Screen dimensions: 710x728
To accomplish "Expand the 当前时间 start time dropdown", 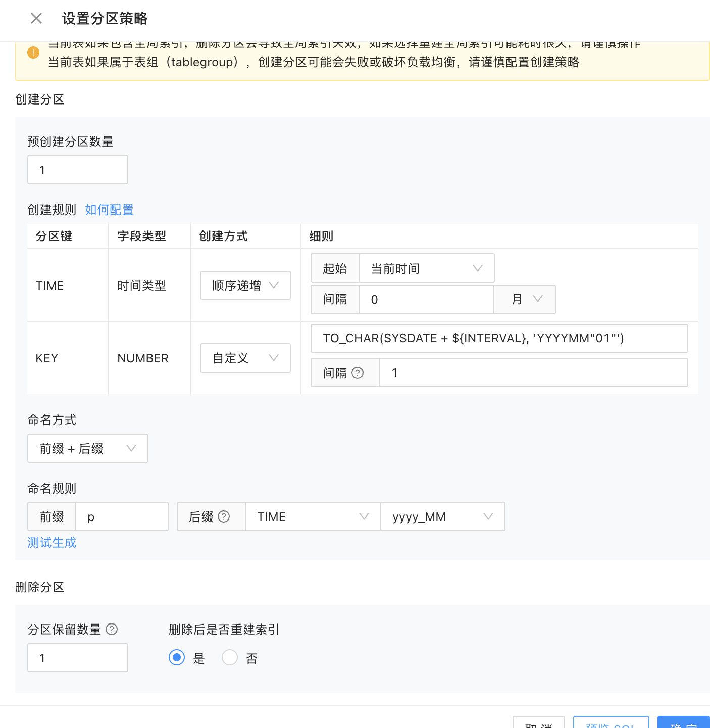I will click(x=426, y=268).
